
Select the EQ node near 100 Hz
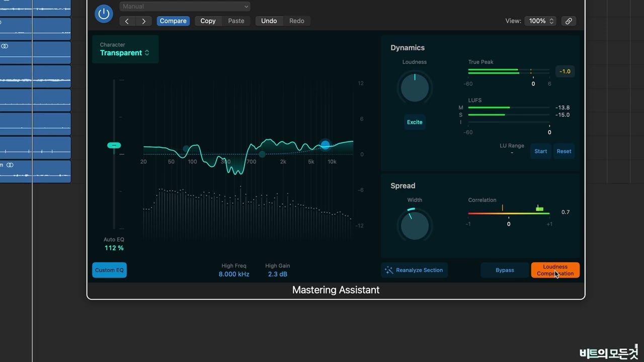coord(186,149)
